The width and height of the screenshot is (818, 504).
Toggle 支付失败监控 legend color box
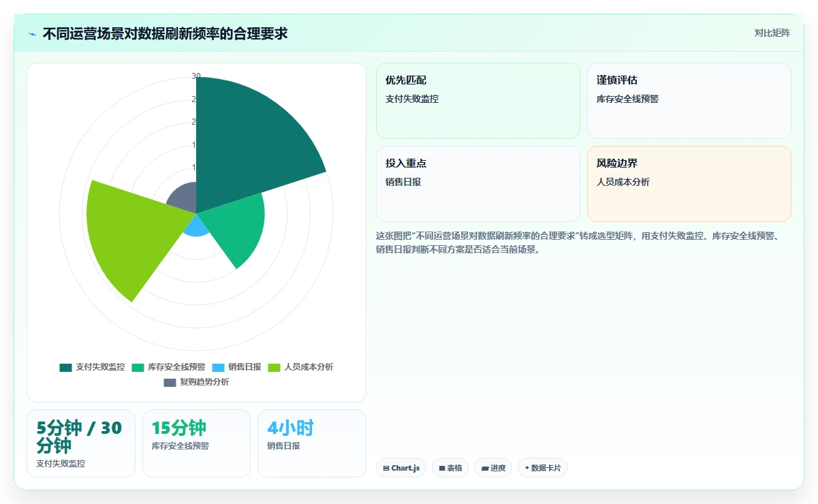tap(65, 367)
